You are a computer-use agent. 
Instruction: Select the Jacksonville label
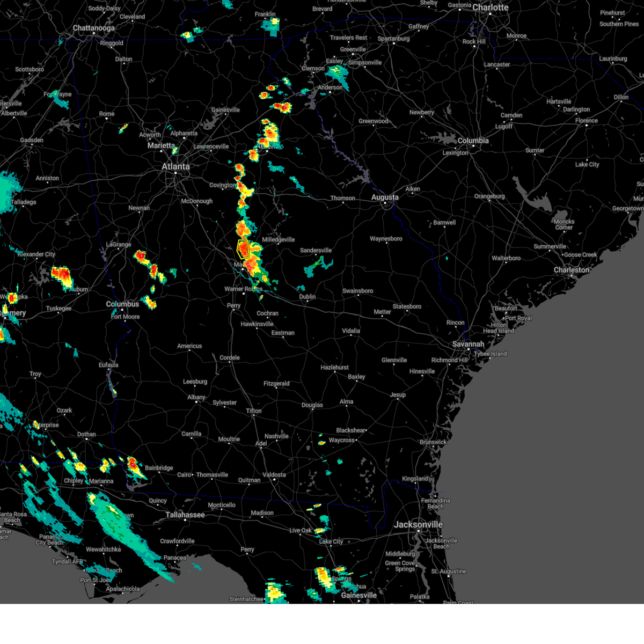point(418,525)
